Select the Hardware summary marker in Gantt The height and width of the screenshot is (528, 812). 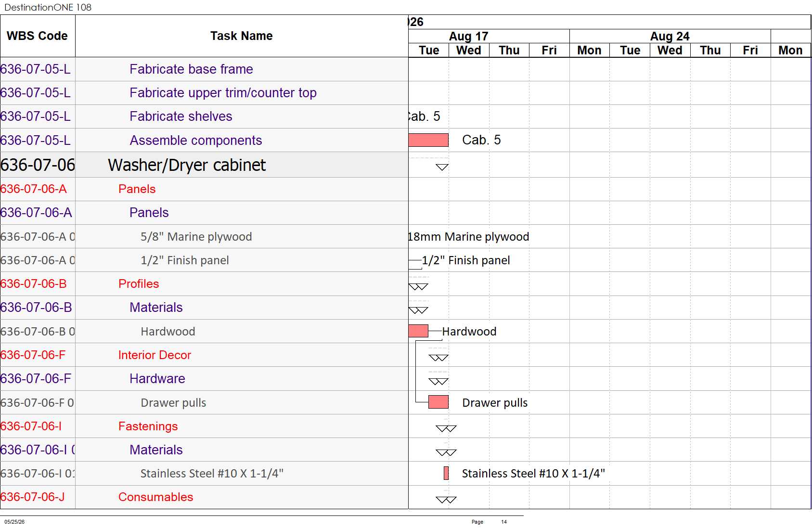(x=438, y=381)
